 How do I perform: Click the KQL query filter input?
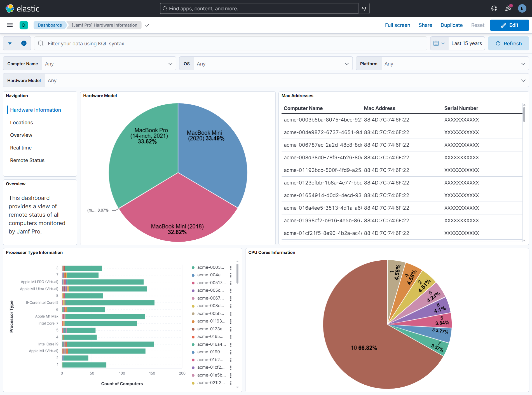[229, 43]
